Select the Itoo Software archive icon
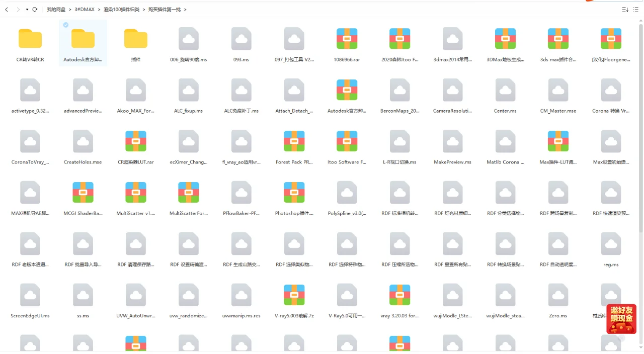This screenshot has width=644, height=354. (347, 141)
